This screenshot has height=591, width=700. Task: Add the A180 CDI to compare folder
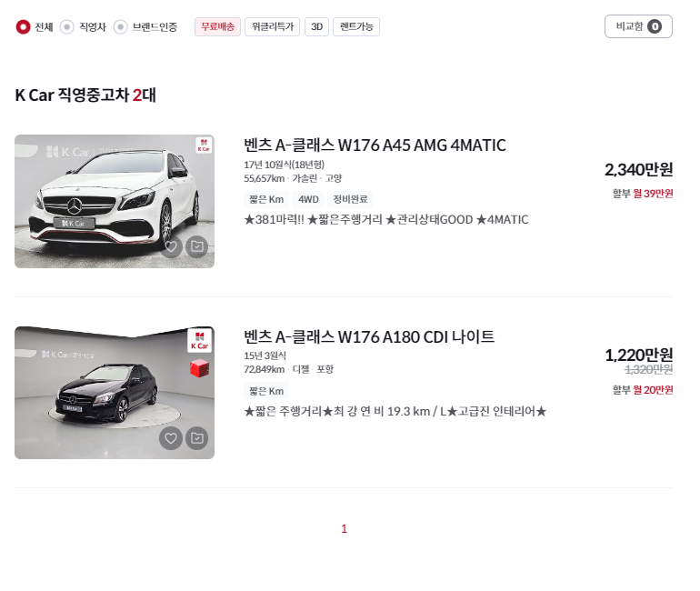[x=197, y=438]
